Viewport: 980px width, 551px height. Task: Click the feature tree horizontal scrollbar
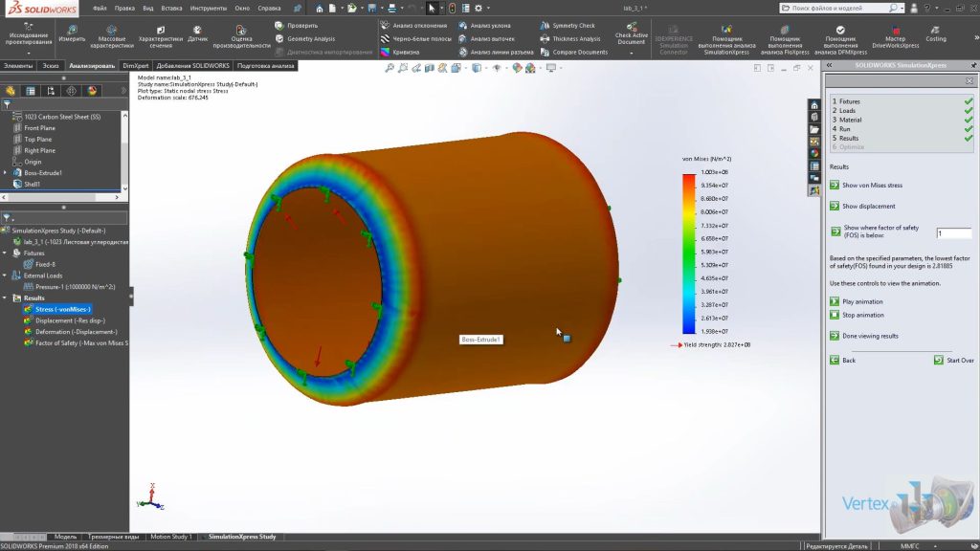[x=60, y=197]
